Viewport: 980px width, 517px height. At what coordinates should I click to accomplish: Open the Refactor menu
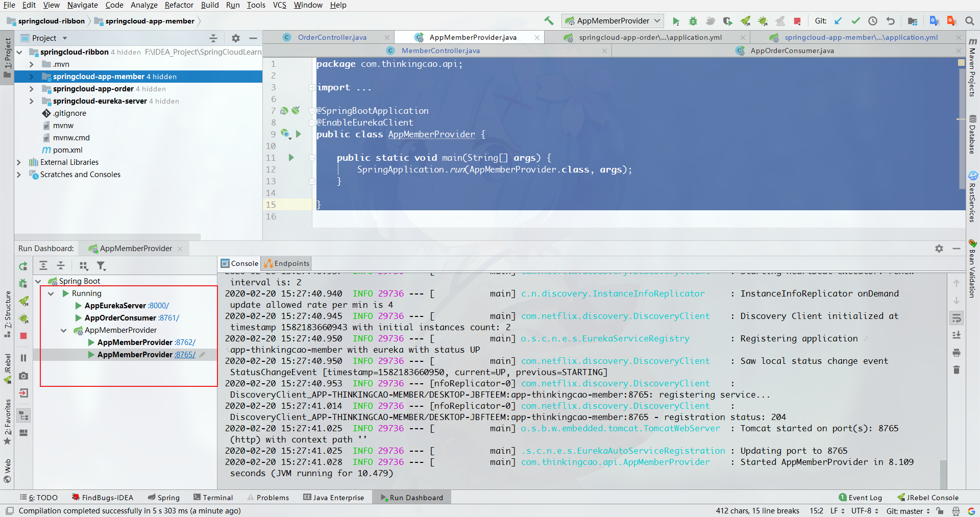pyautogui.click(x=179, y=5)
